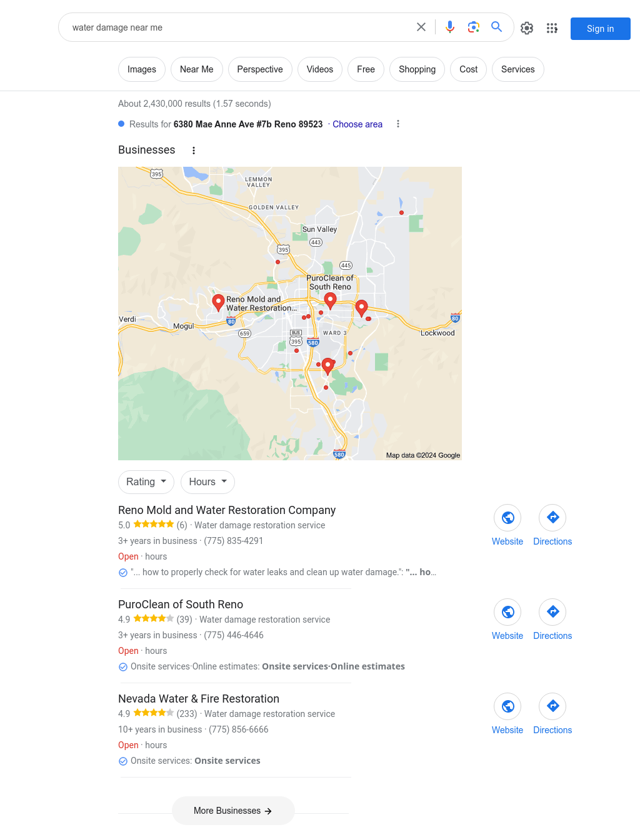
Task: Select the Near Me filter chip
Action: click(x=197, y=69)
